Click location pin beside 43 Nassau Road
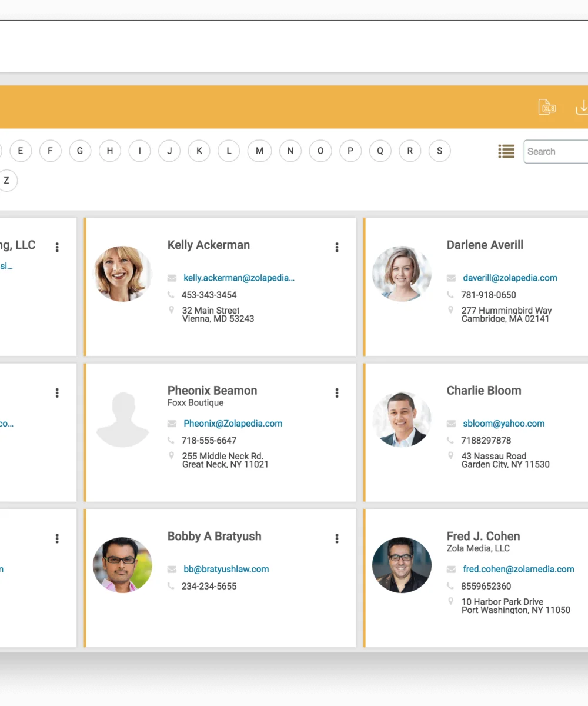Viewport: 588px width, 706px height. pyautogui.click(x=451, y=456)
